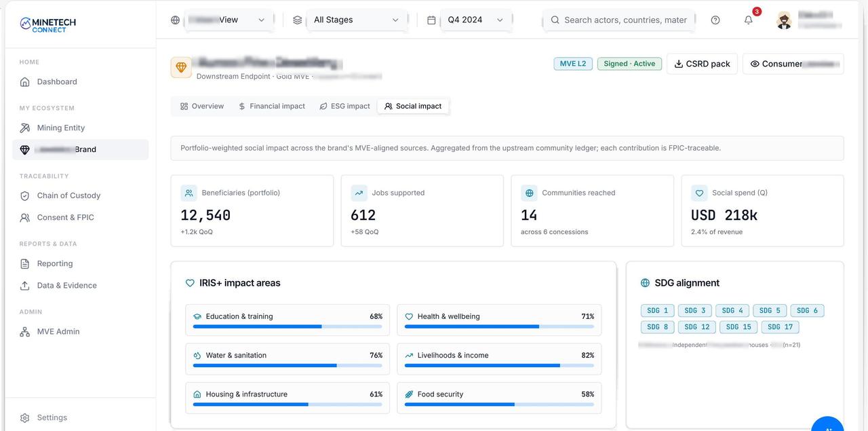Screen dimensions: 868x431
Task: Toggle the SDG 12 tag
Action: tap(696, 326)
